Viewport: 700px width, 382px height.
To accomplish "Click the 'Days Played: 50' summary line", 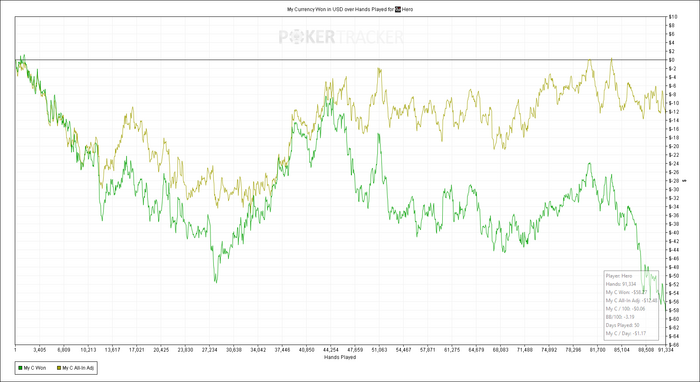I will click(622, 325).
